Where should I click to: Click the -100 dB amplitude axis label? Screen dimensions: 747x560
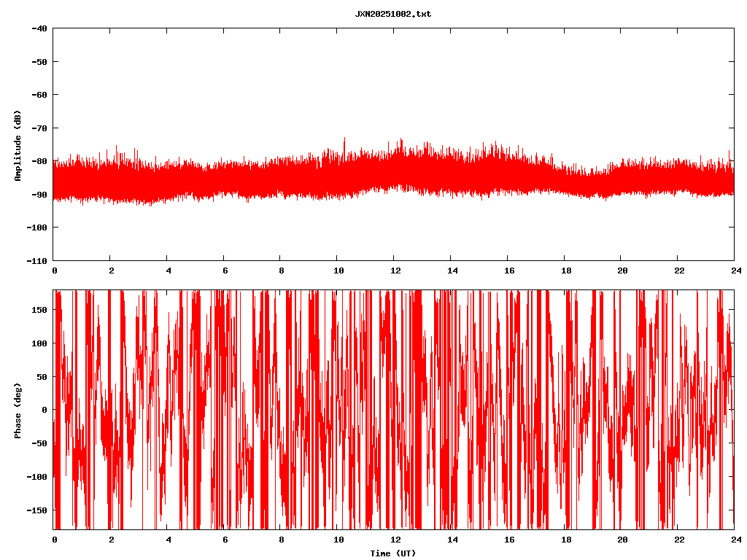coord(37,227)
